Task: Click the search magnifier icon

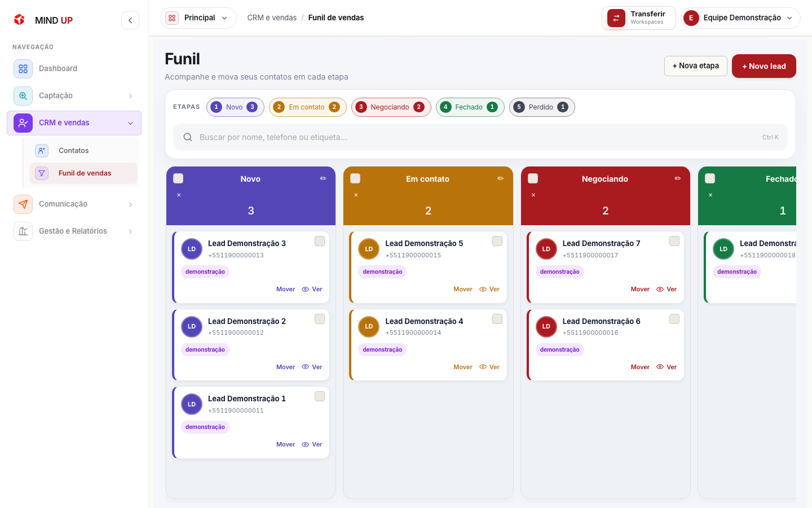Action: pyautogui.click(x=188, y=137)
